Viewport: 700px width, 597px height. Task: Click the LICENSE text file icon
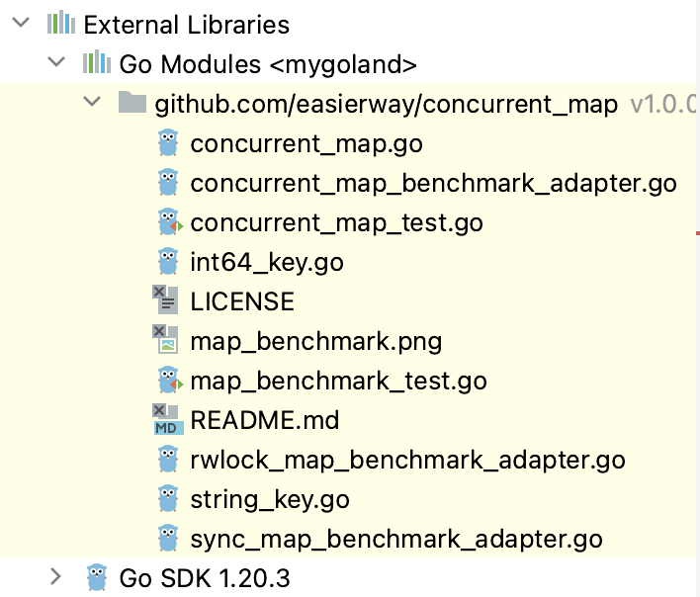(x=166, y=299)
